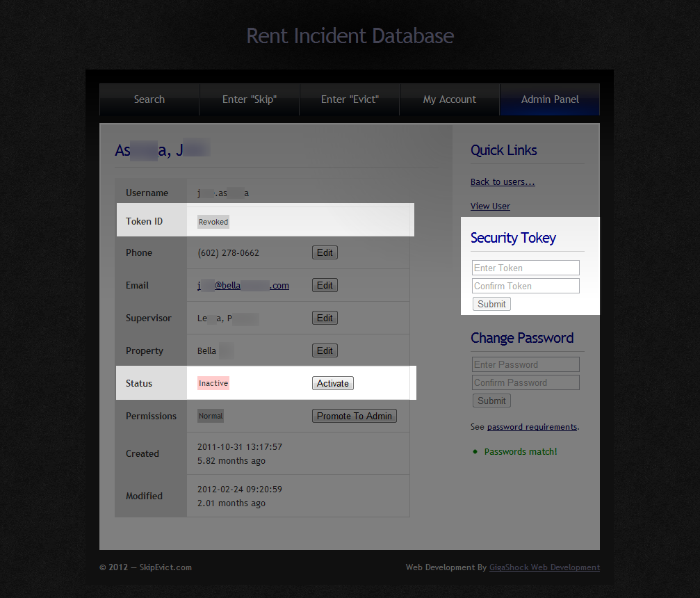Edit the Phone number
Screen dimensions: 700x598
(x=325, y=253)
